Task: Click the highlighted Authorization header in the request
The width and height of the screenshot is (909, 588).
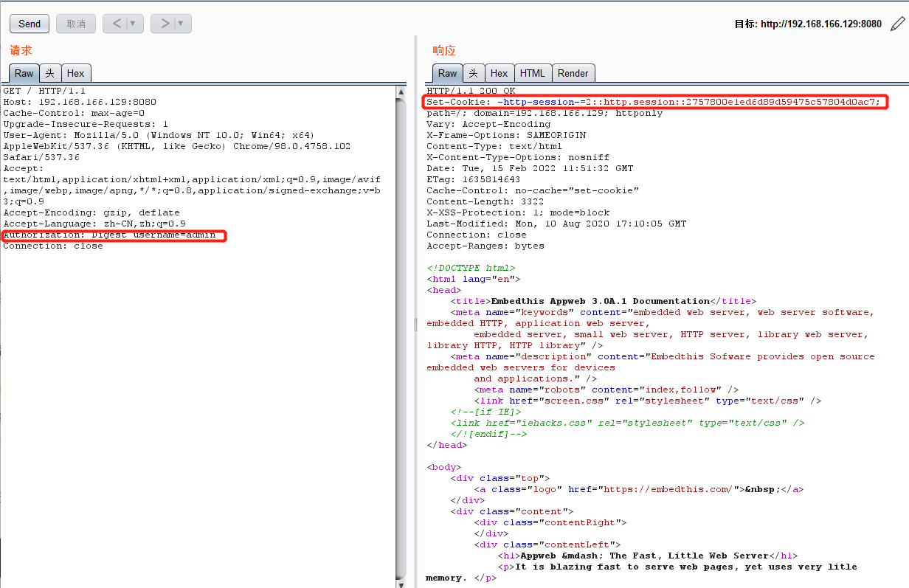Action: (x=113, y=235)
